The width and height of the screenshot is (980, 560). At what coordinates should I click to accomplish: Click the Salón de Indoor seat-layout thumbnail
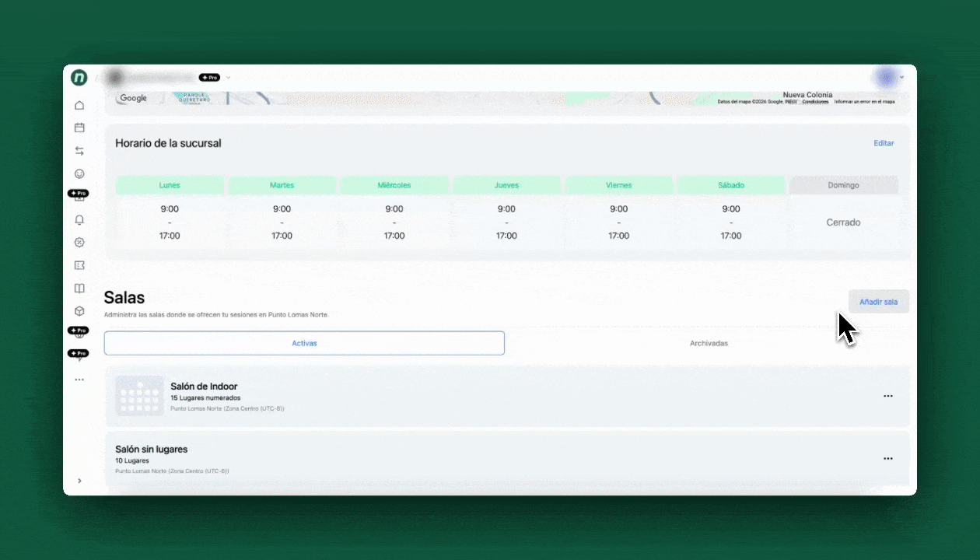[139, 396]
